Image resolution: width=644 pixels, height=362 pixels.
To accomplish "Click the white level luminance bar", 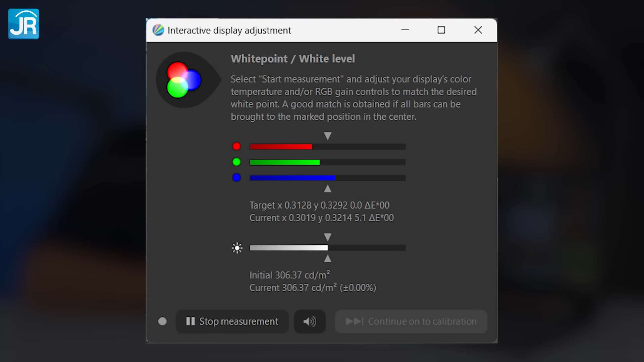I will [328, 248].
